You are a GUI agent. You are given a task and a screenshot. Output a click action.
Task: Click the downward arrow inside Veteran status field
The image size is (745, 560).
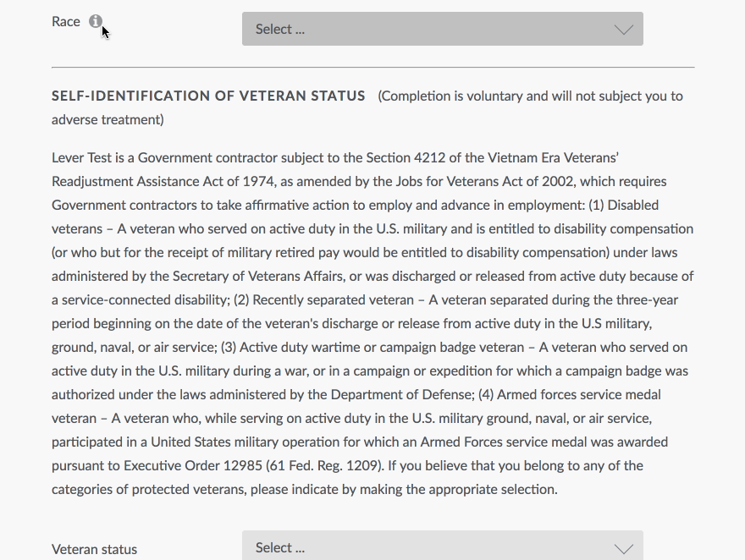[623, 546]
